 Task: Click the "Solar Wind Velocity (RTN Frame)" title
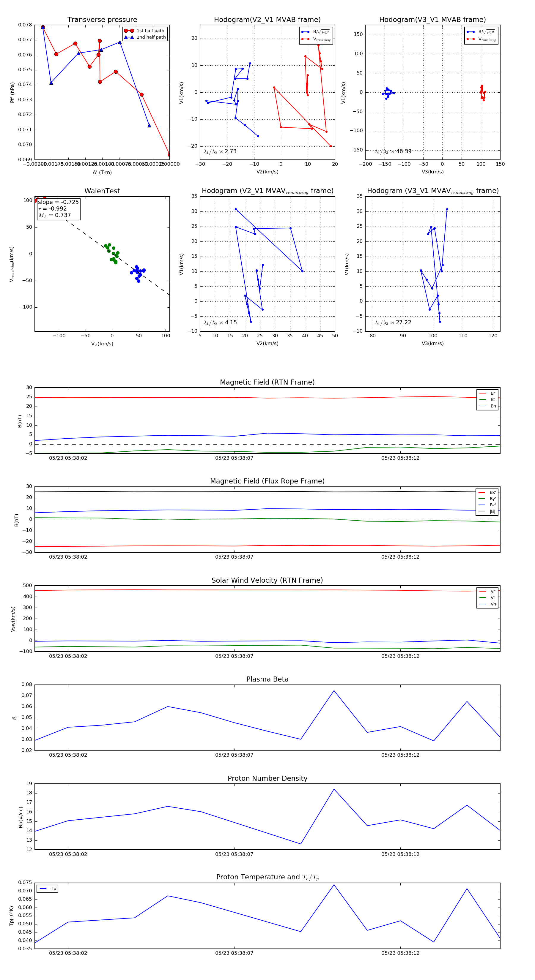tap(267, 580)
